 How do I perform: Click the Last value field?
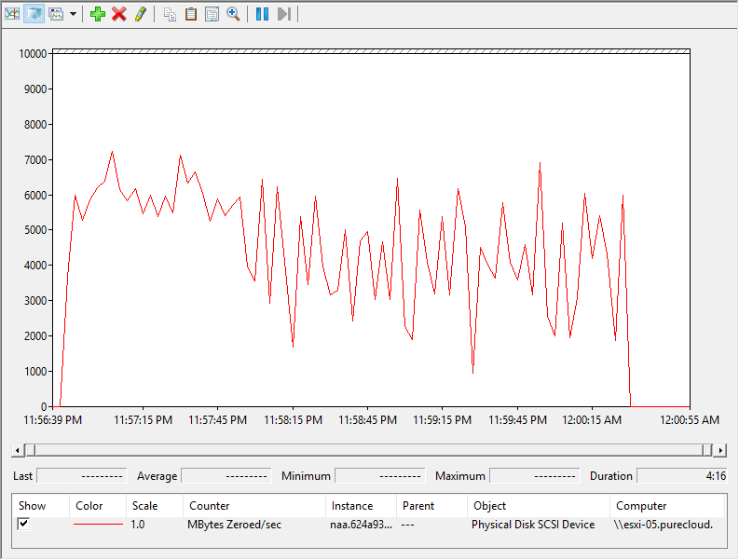(82, 475)
